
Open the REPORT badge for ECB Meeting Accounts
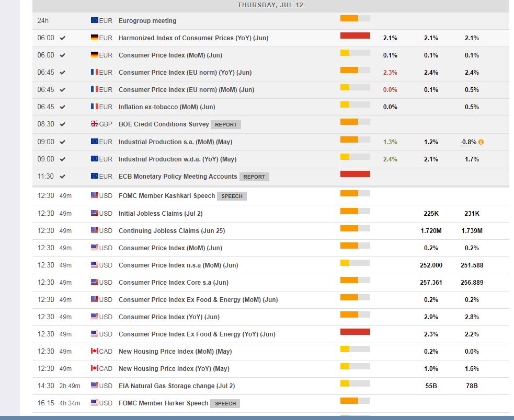(254, 177)
